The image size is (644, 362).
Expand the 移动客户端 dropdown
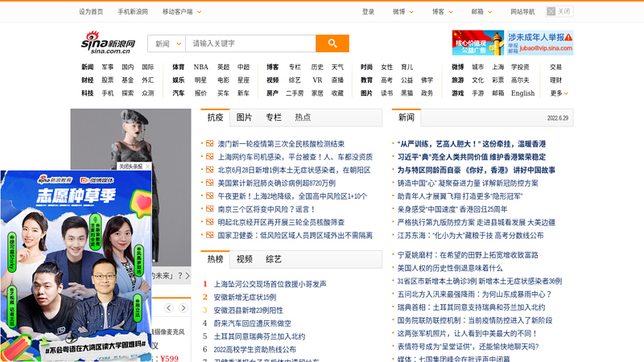(x=182, y=12)
